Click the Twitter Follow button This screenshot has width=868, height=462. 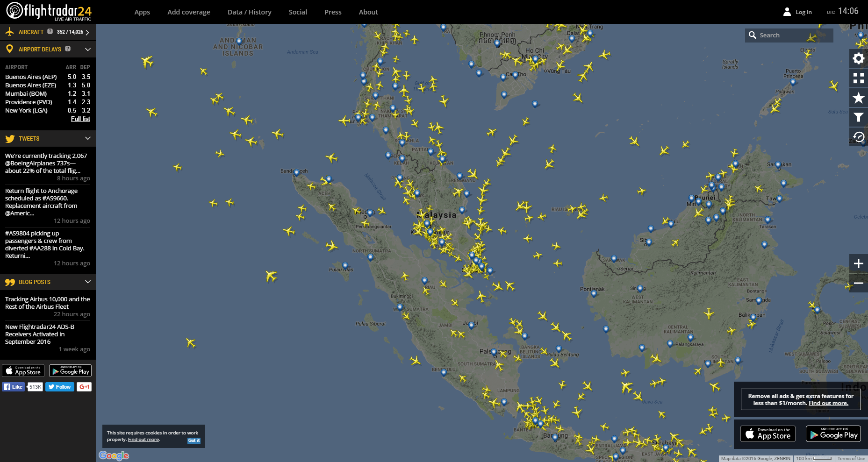(x=60, y=387)
